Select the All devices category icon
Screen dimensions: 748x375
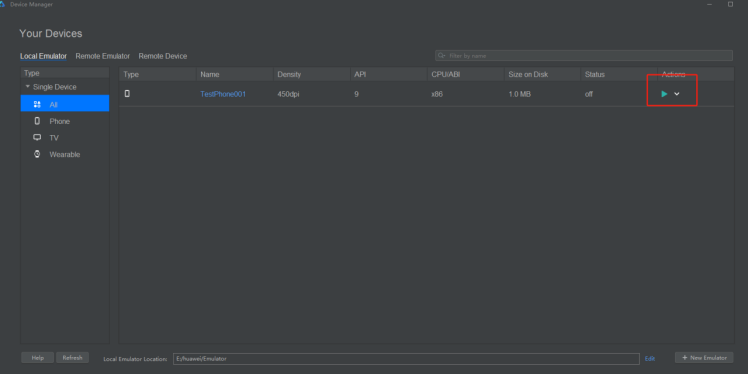tap(37, 104)
